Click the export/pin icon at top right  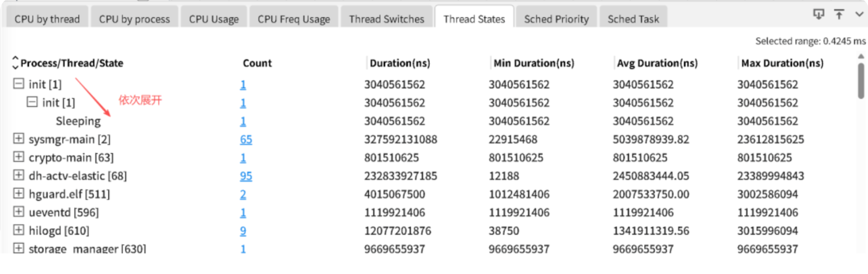click(x=818, y=14)
